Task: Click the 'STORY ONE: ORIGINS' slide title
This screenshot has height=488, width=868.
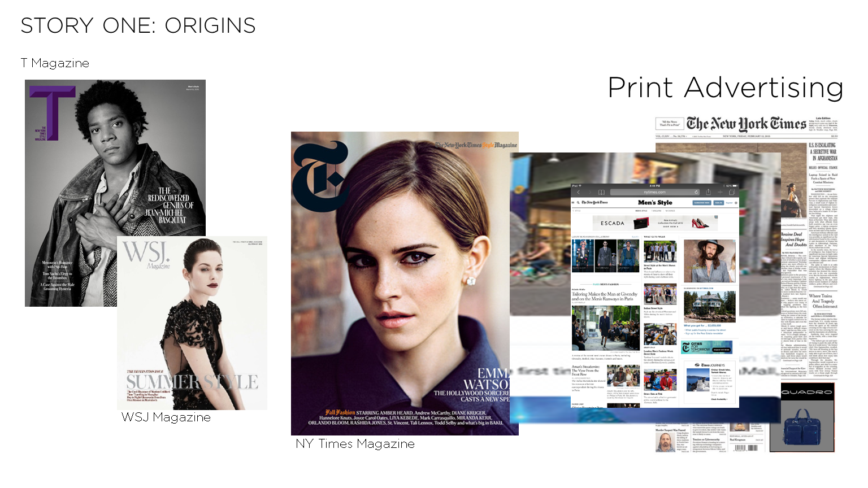Action: pyautogui.click(x=138, y=25)
